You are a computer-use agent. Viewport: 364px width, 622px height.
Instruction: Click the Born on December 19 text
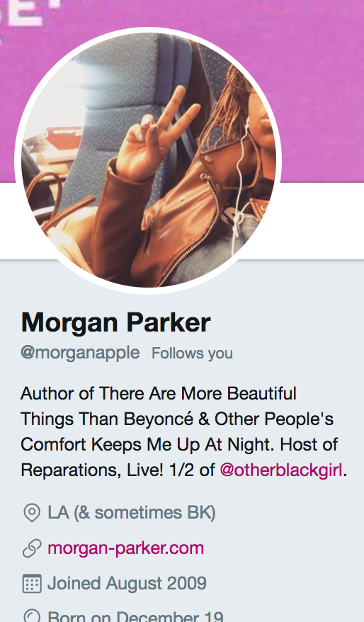point(135,616)
